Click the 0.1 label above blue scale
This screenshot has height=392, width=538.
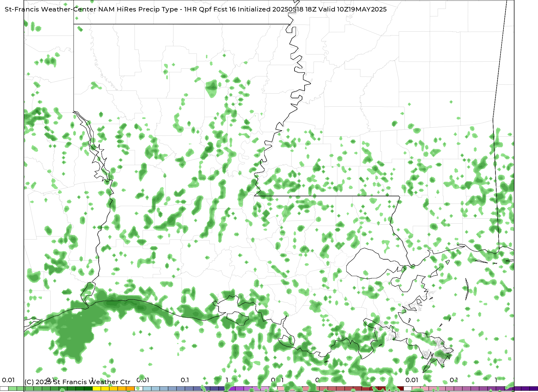tap(185, 380)
